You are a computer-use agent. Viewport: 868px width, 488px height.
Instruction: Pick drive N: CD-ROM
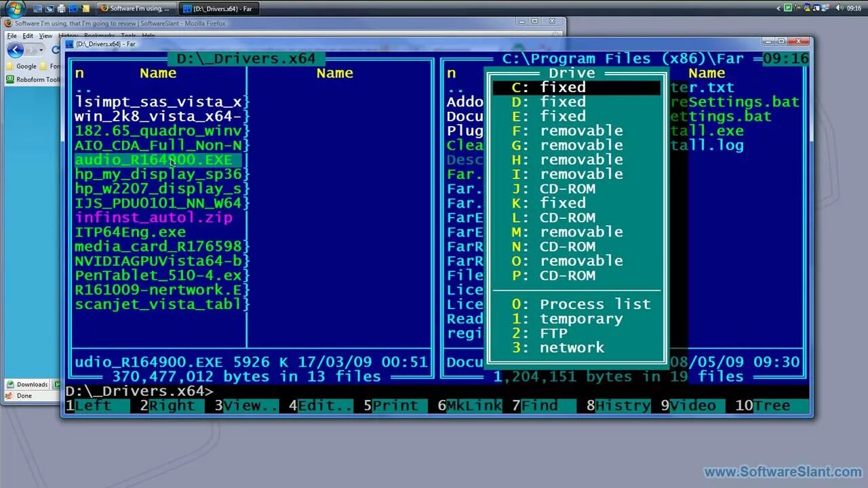click(576, 246)
